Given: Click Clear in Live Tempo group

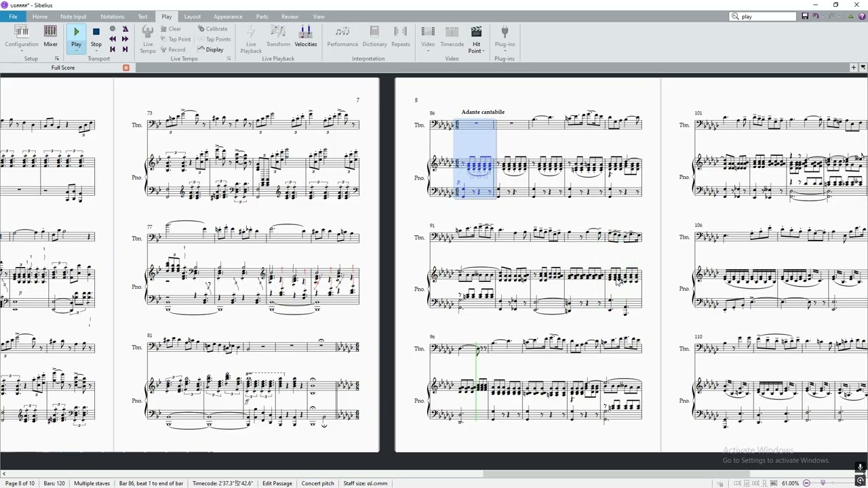Looking at the screenshot, I should coord(172,29).
